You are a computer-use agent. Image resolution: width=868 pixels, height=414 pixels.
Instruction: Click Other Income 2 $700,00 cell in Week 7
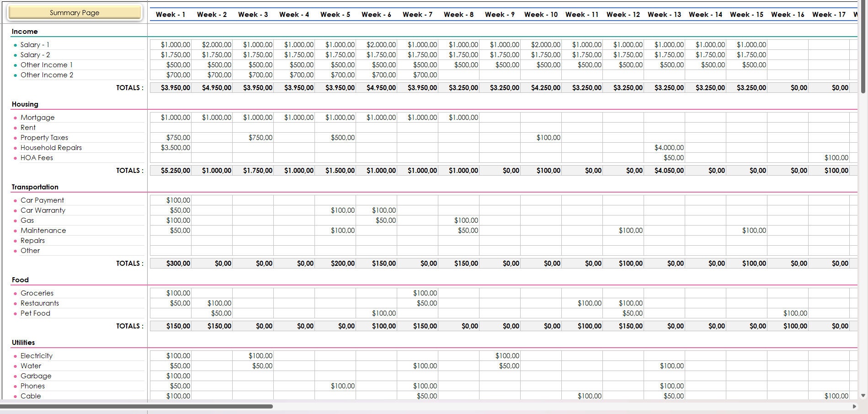(x=418, y=75)
